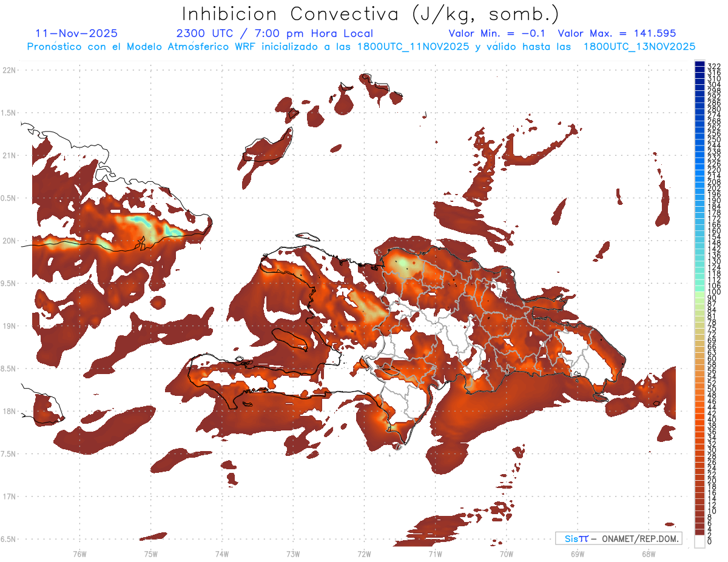Select the "2300 UTC / 7:00 pm Hora Local" text
Image resolution: width=728 pixels, height=562 pixels.
pyautogui.click(x=274, y=33)
